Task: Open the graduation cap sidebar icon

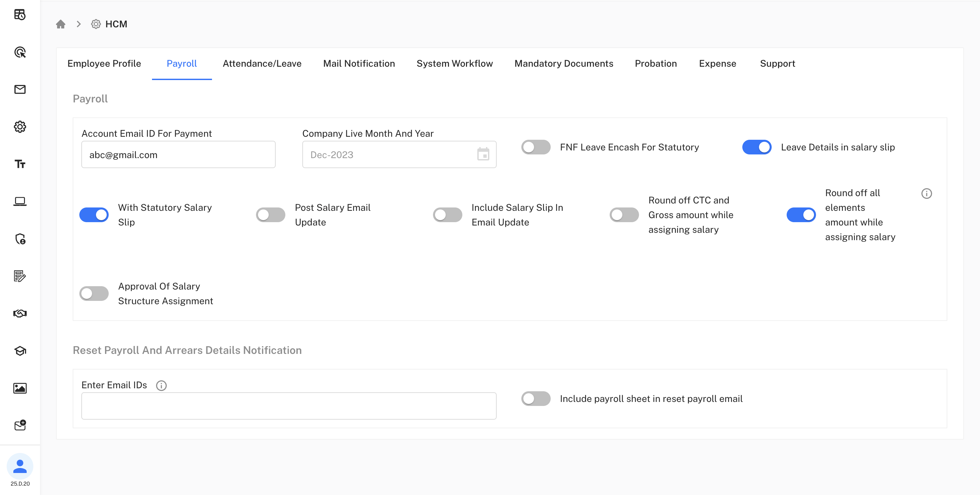Action: (x=20, y=350)
